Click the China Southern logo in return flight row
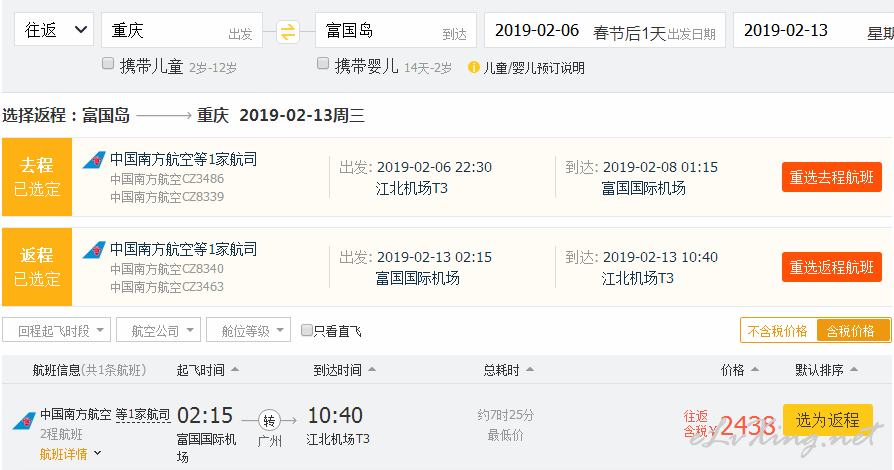 tap(94, 250)
